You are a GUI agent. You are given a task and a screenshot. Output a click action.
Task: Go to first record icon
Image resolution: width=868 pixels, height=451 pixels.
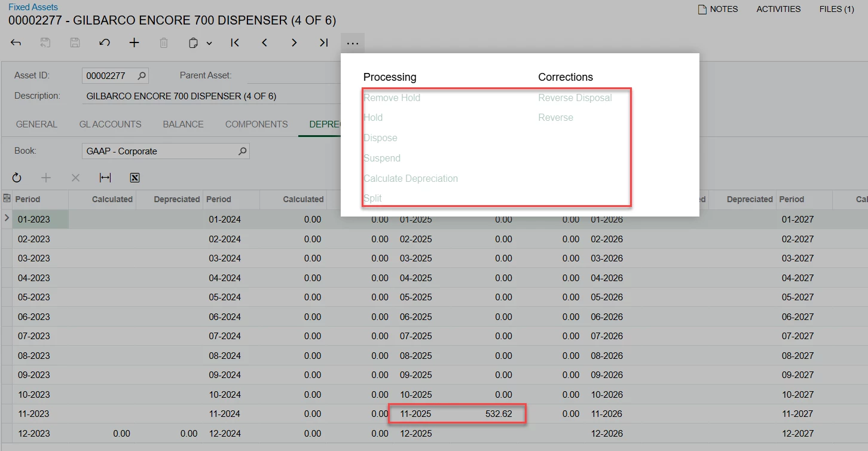tap(235, 43)
